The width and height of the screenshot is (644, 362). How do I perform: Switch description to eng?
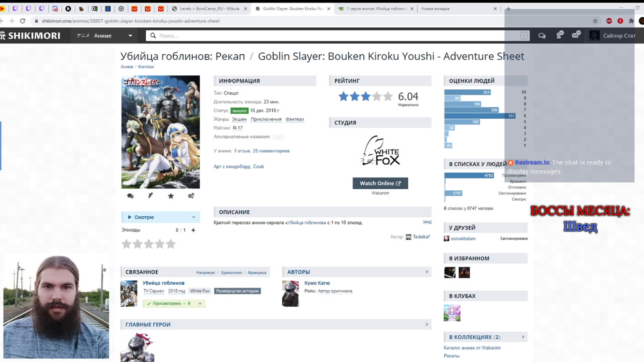(x=427, y=222)
